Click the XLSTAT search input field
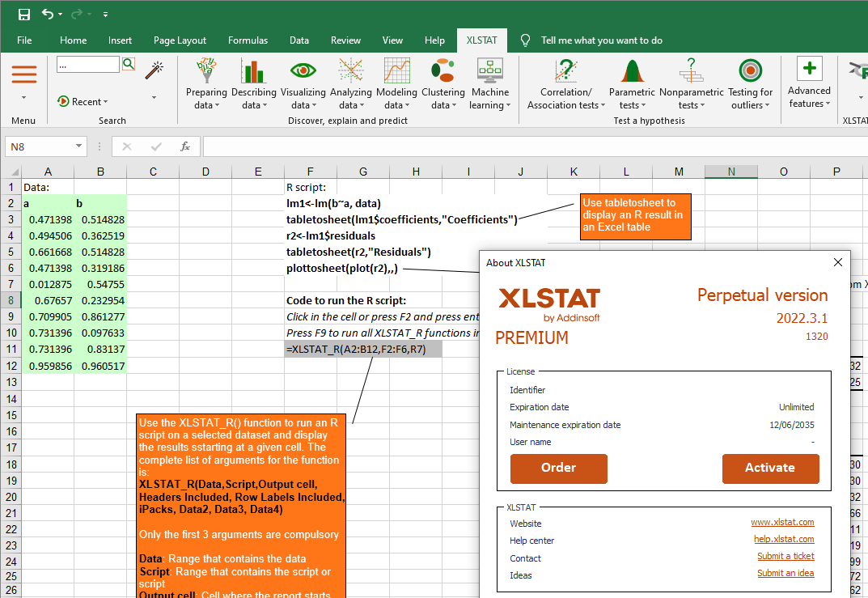868x598 pixels. point(88,64)
